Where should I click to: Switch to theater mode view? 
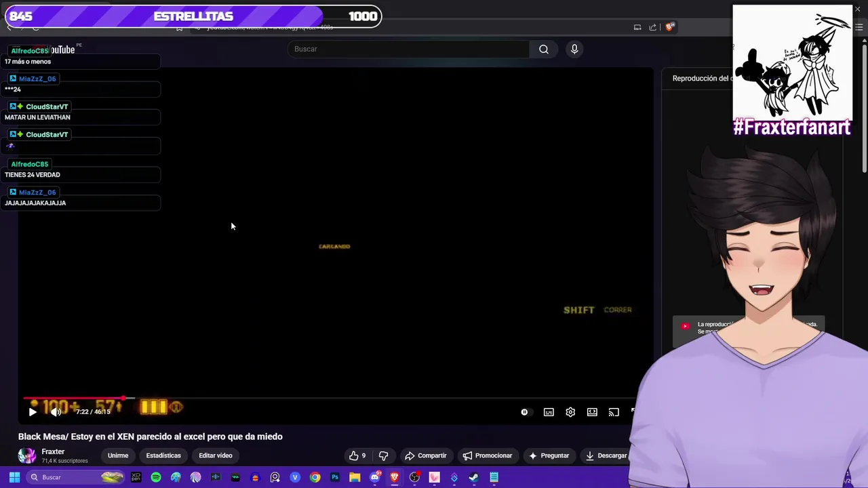point(592,412)
